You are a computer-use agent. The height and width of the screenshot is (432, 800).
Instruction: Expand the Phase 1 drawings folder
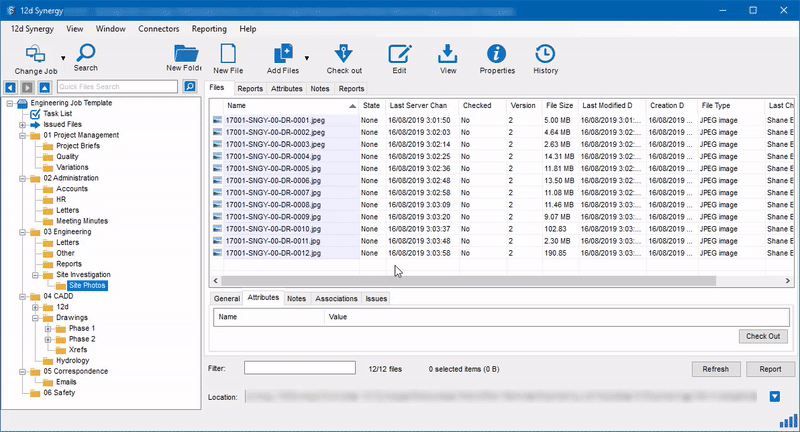tap(48, 328)
